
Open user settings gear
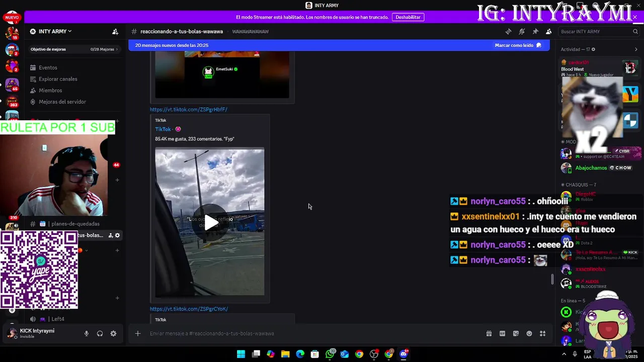113,333
